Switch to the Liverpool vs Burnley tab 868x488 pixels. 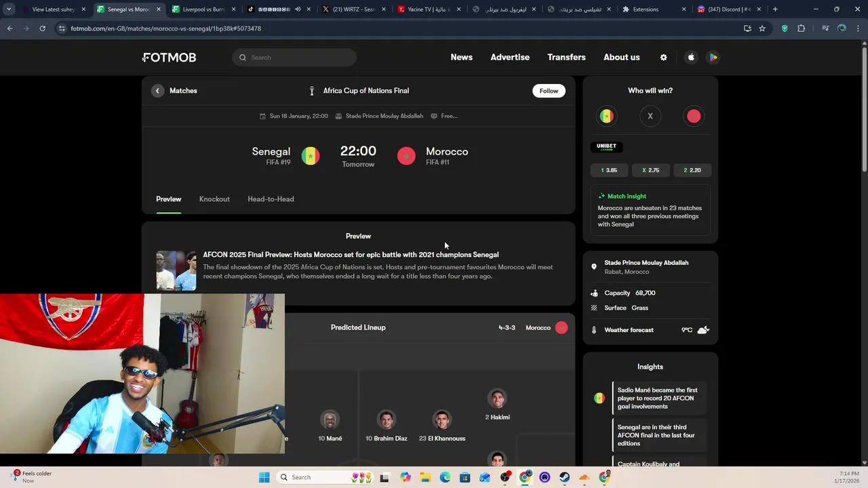tap(203, 9)
